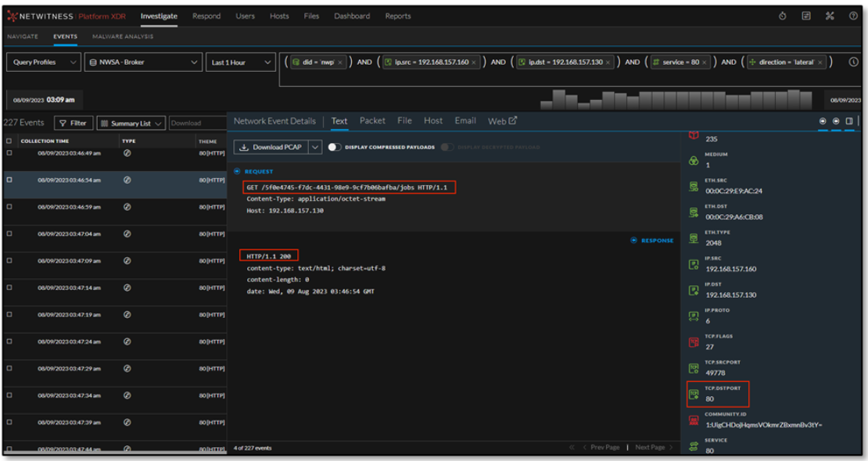Open the admin tools wrench icon

pyautogui.click(x=830, y=16)
